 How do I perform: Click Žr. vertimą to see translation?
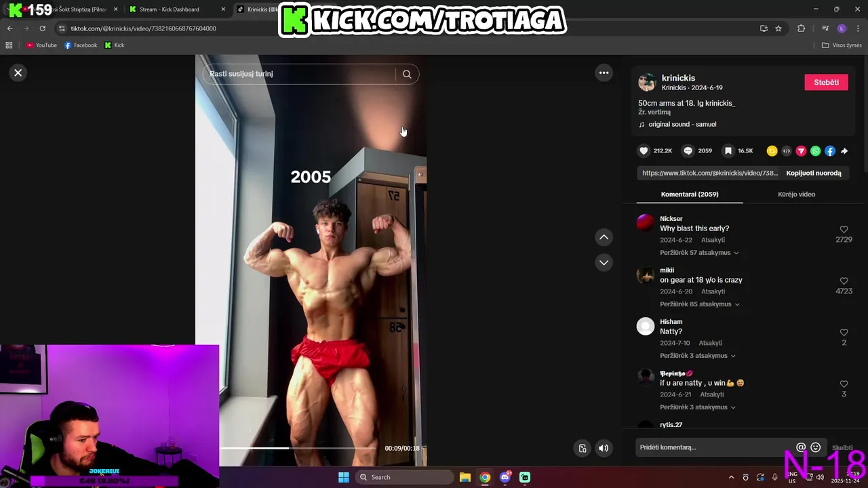point(654,112)
